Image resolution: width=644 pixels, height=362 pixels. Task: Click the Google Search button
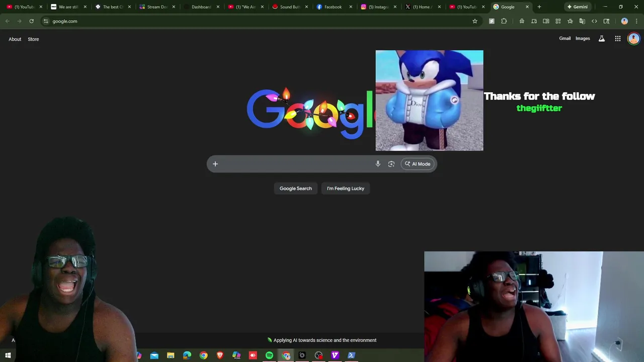point(296,189)
